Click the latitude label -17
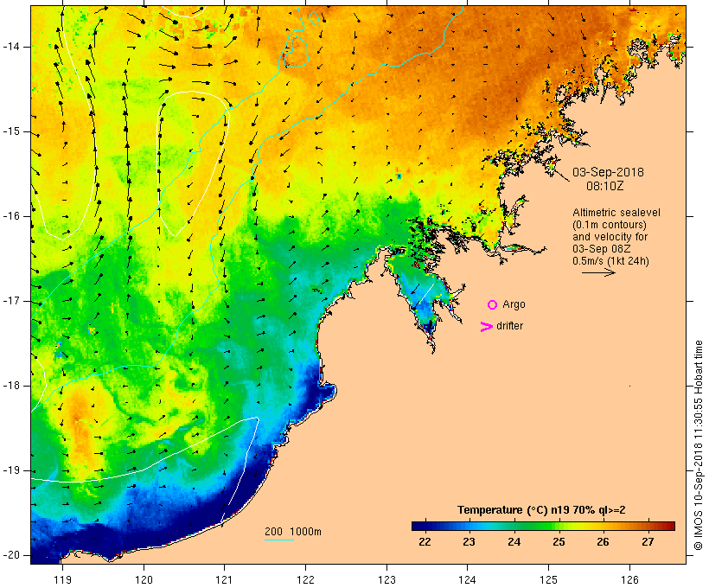The height and width of the screenshot is (588, 709). [10, 301]
